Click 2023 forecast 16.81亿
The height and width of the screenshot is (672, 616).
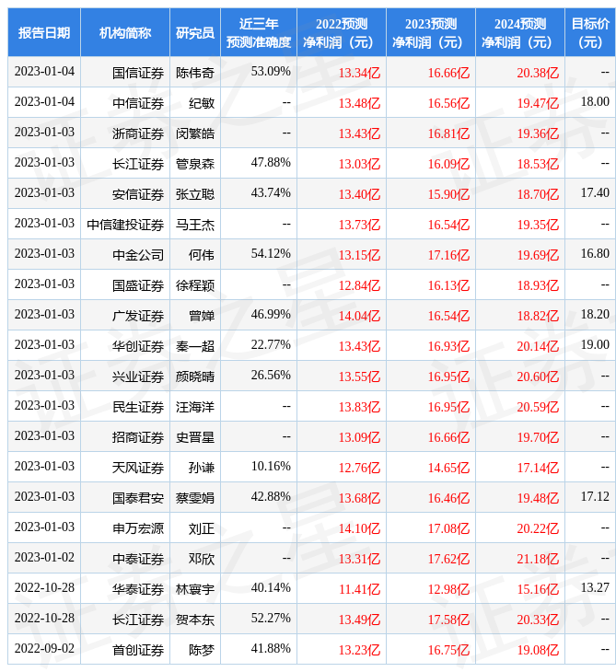point(448,133)
